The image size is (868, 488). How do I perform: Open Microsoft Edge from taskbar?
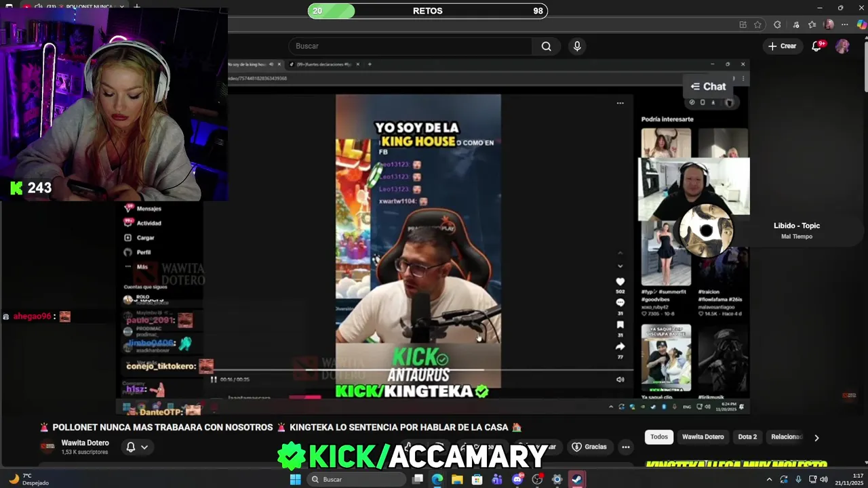[x=437, y=479]
